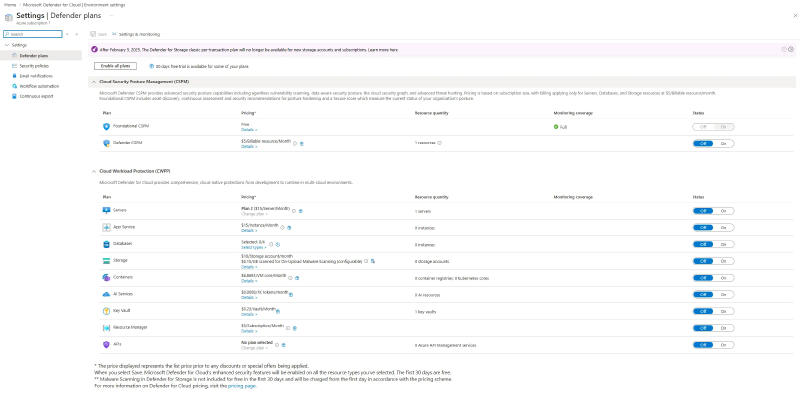Click the info icon before 30 days free trial

click(152, 66)
